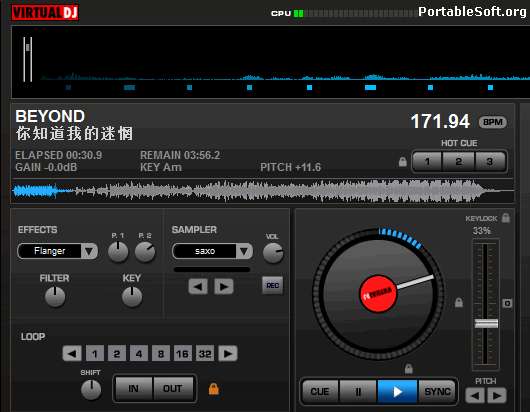This screenshot has height=412, width=530.
Task: Nudge pitch down with PITCH left arrow
Action: [475, 395]
